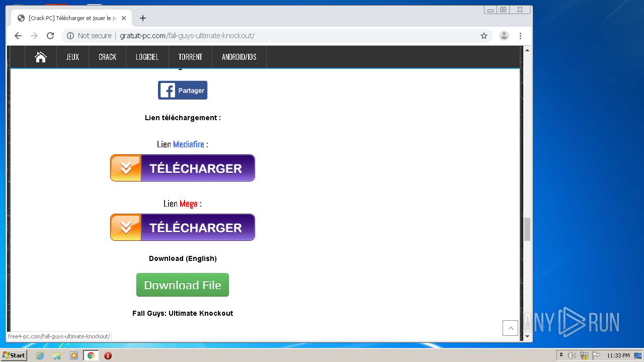Open the CRACK menu item

click(107, 57)
